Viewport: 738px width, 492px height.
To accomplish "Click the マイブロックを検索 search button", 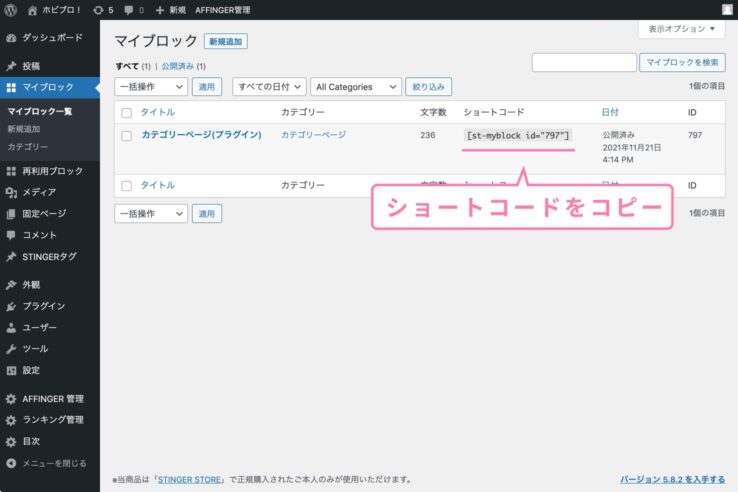I will tap(682, 62).
